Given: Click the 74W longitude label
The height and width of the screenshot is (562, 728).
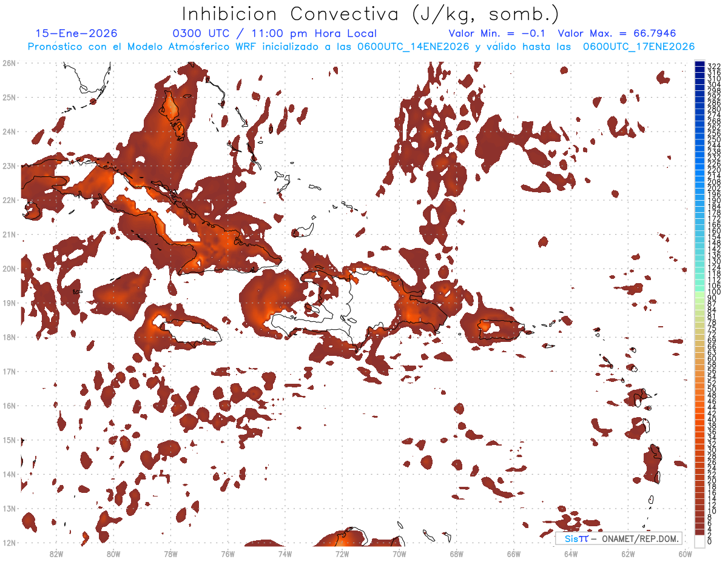Looking at the screenshot, I should (285, 554).
